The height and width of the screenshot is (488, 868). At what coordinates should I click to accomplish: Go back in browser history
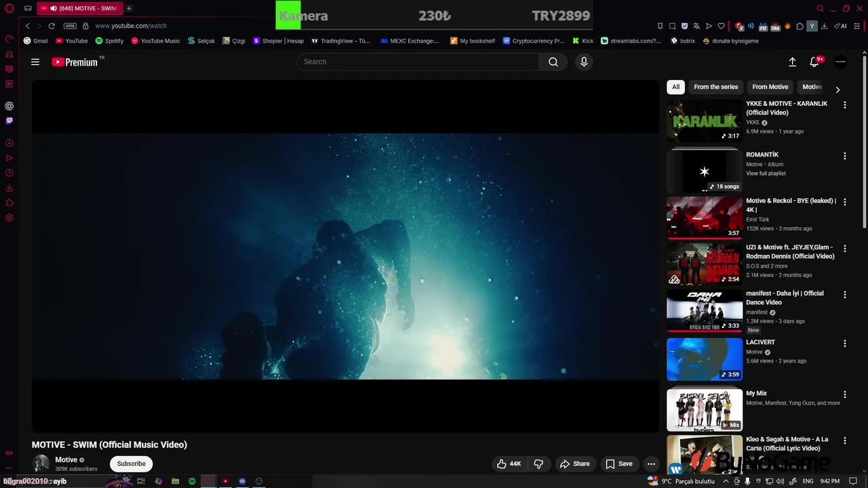(27, 26)
